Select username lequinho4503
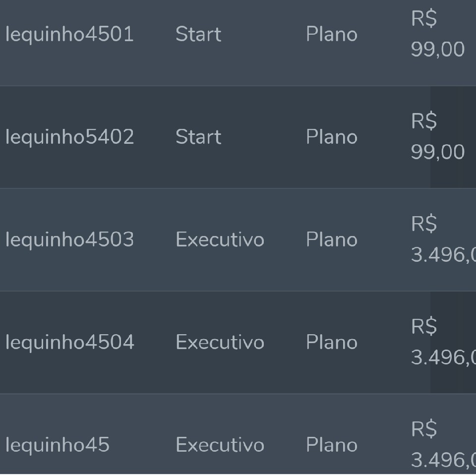Screen dimensions: 476x476 point(69,240)
